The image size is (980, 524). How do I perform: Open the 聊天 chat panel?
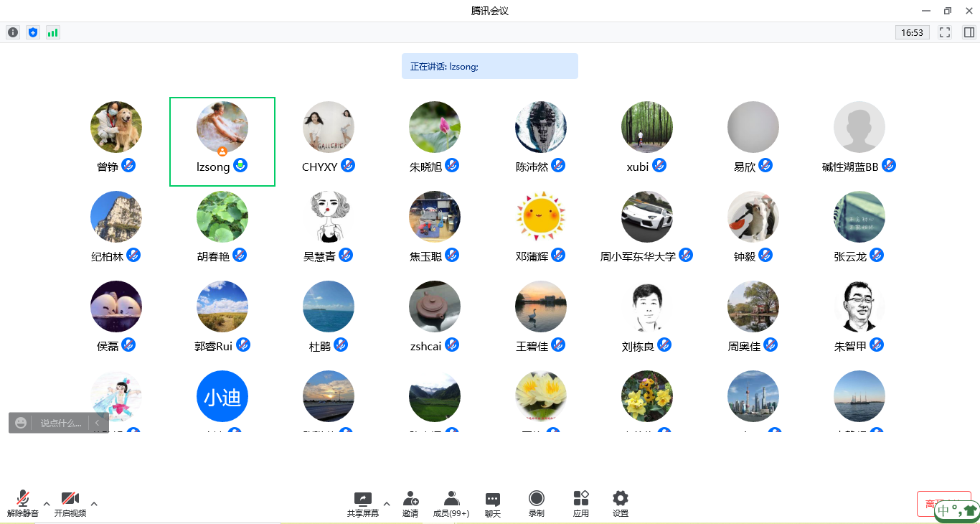coord(493,503)
